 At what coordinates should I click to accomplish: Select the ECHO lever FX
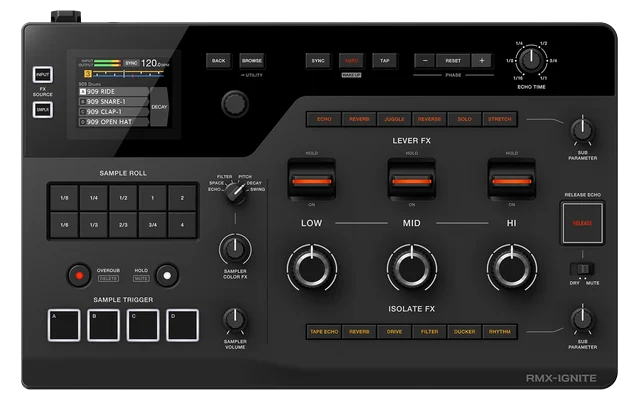pos(324,119)
